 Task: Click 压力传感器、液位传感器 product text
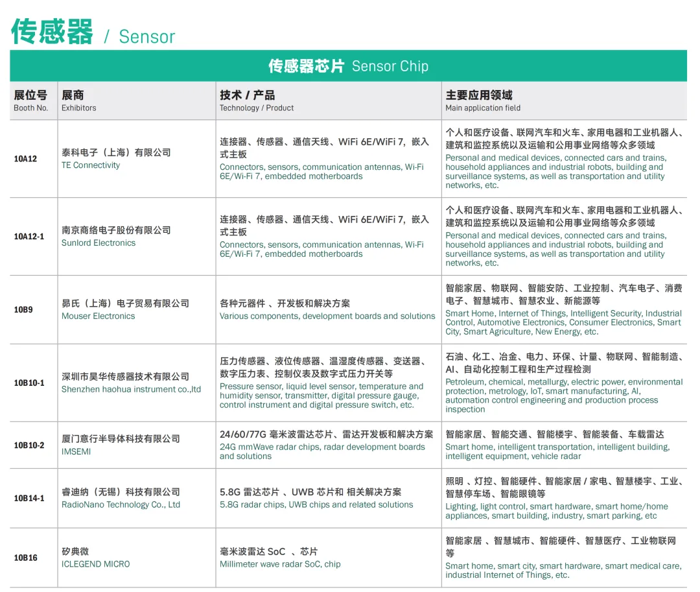click(x=324, y=368)
